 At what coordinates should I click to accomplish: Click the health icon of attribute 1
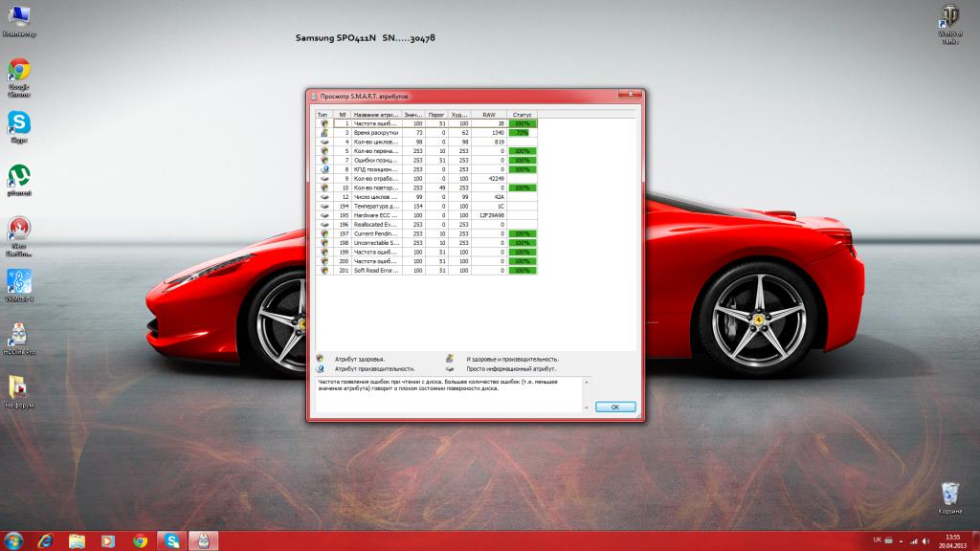(324, 123)
